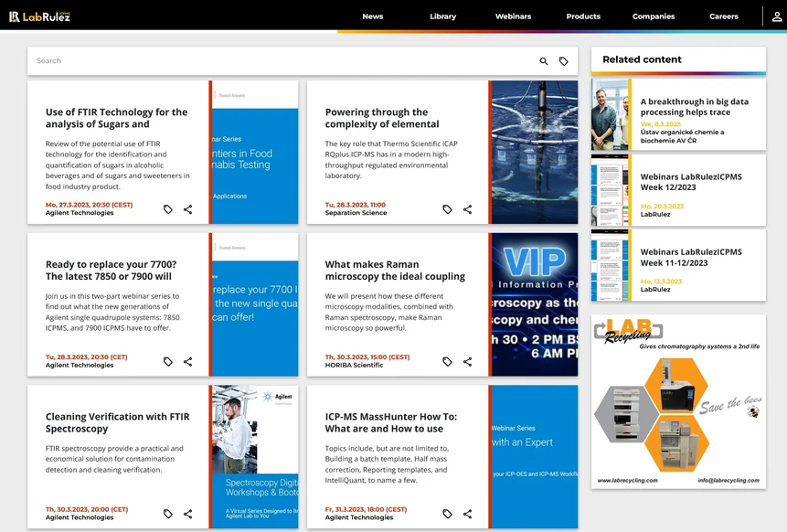Click the Food Cannabis Testing thumbnail

point(255,152)
